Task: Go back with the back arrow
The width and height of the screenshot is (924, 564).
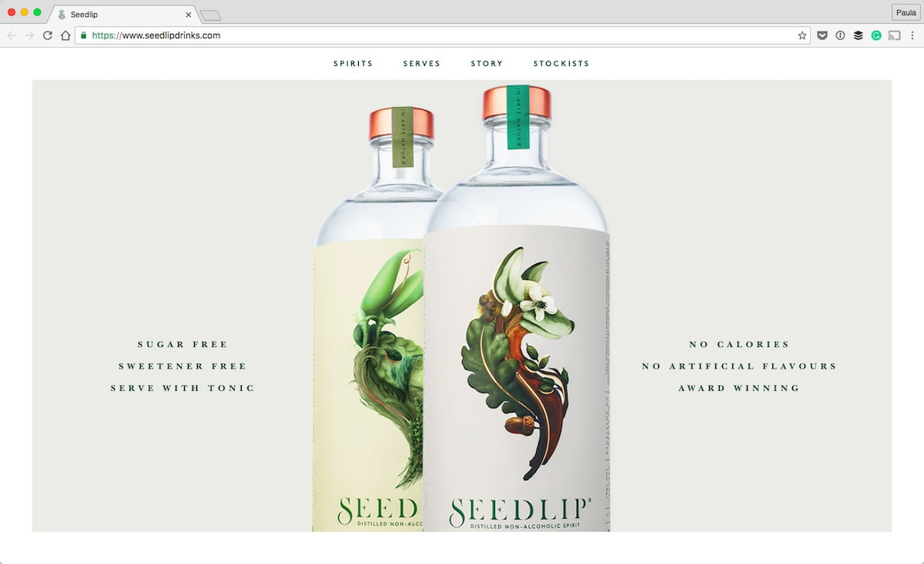Action: (x=12, y=35)
